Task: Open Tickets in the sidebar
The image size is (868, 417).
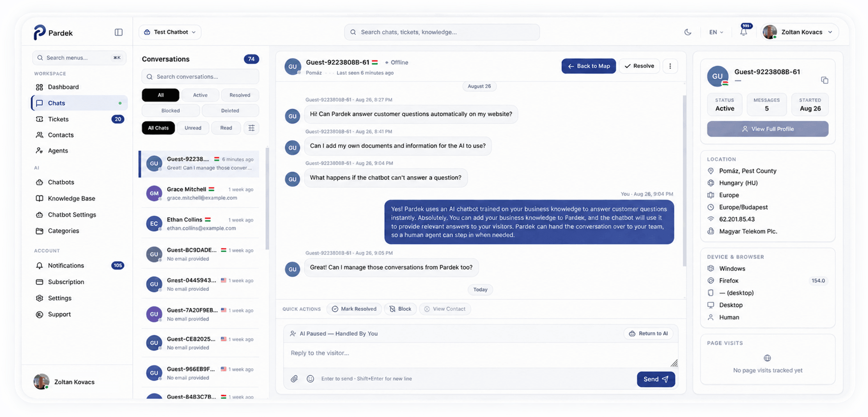Action: pyautogui.click(x=79, y=119)
